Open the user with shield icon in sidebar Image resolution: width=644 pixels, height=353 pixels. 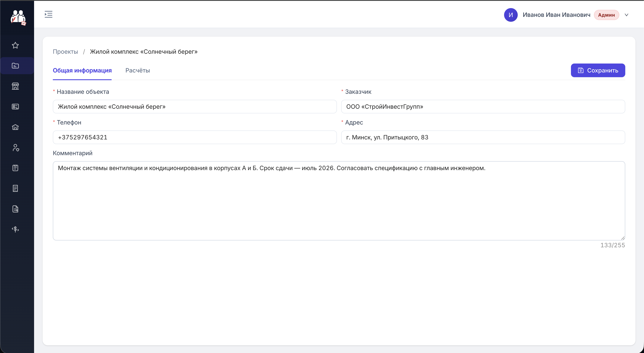[16, 148]
